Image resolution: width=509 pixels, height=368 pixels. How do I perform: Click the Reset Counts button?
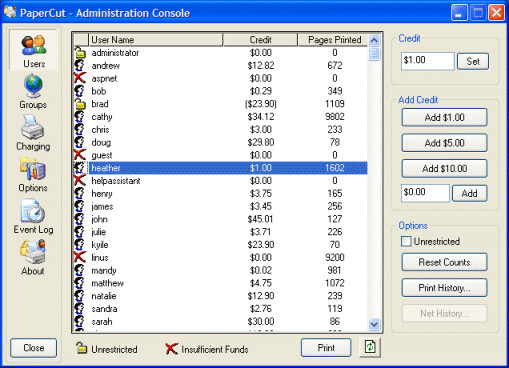coord(444,262)
